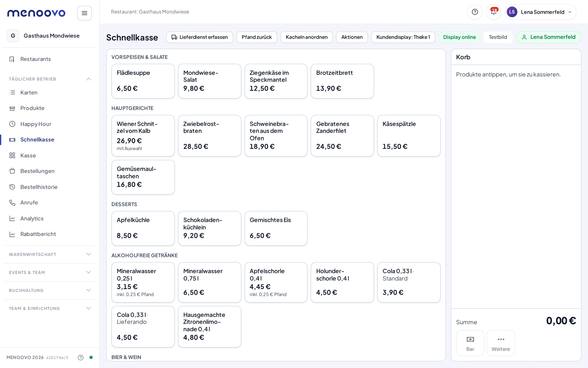Go to Bestellungen in the sidebar

[50, 171]
